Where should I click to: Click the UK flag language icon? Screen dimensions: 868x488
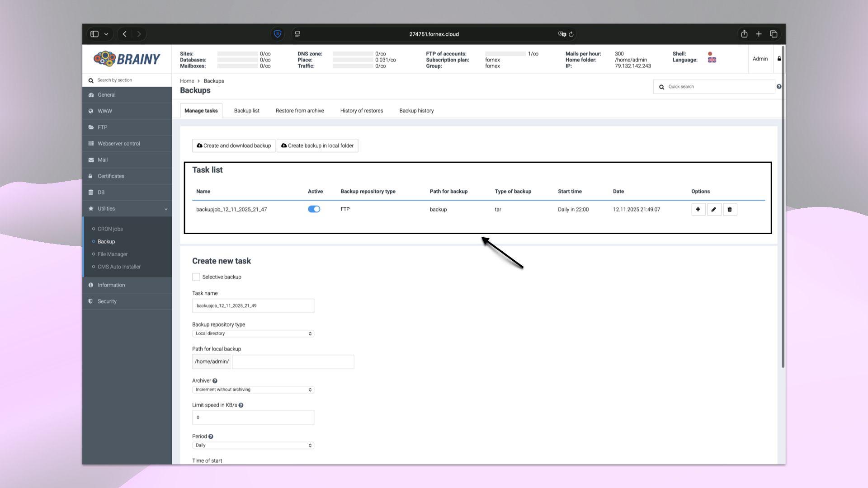712,60
